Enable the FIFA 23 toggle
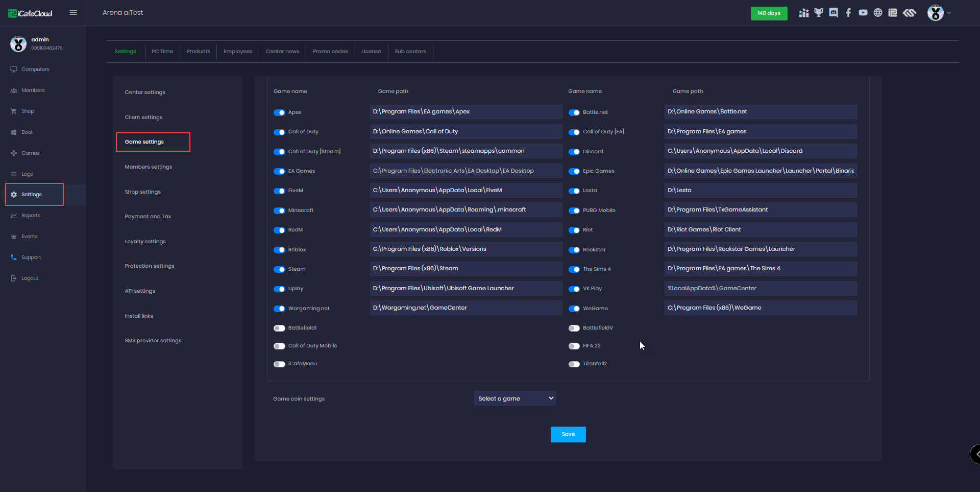Screen dimensions: 980x492 tap(574, 346)
